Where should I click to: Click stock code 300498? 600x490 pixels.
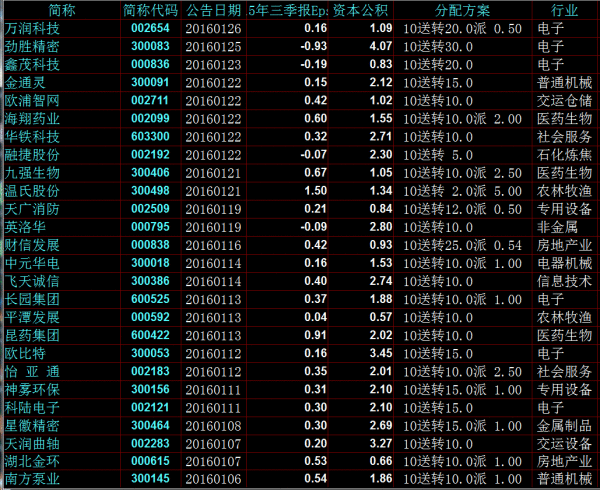[150, 190]
